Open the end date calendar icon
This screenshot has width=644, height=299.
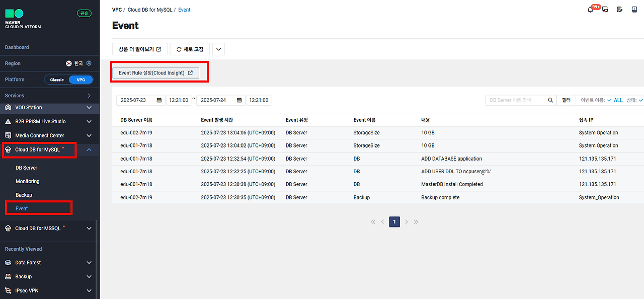[x=239, y=100]
